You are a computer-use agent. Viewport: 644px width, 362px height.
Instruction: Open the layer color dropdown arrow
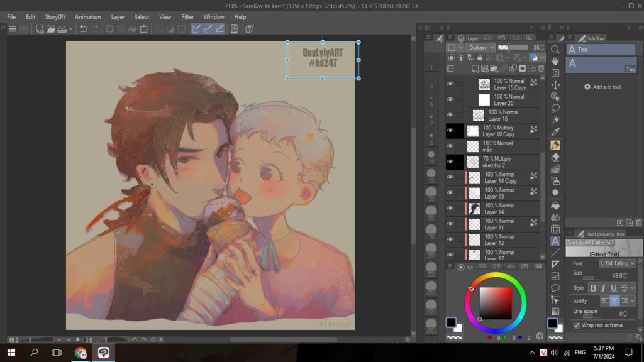point(542,58)
